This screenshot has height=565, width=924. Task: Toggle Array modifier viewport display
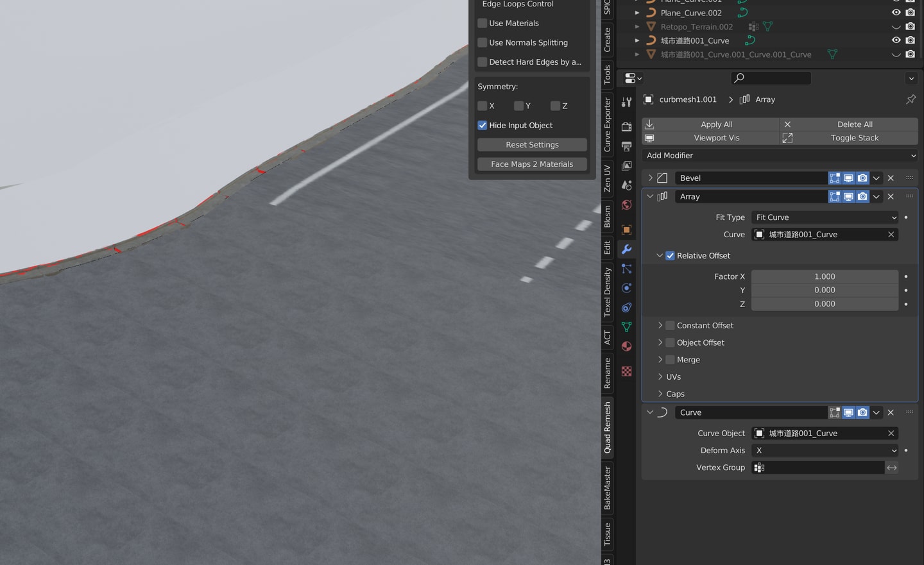coord(848,196)
